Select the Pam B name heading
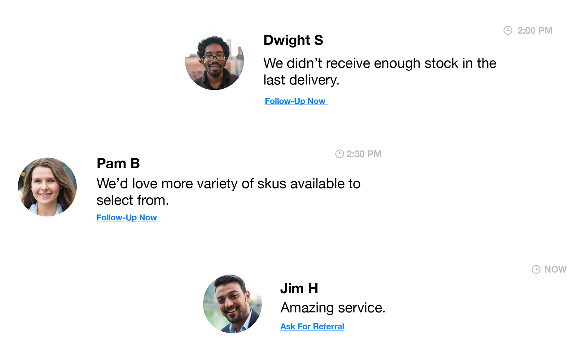This screenshot has width=588, height=364. pyautogui.click(x=118, y=164)
